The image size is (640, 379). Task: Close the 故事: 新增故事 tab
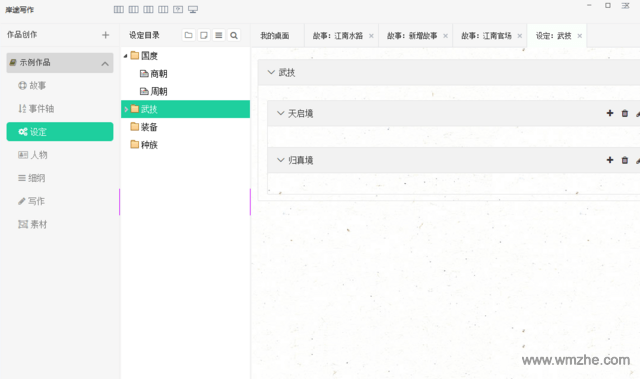pyautogui.click(x=446, y=36)
